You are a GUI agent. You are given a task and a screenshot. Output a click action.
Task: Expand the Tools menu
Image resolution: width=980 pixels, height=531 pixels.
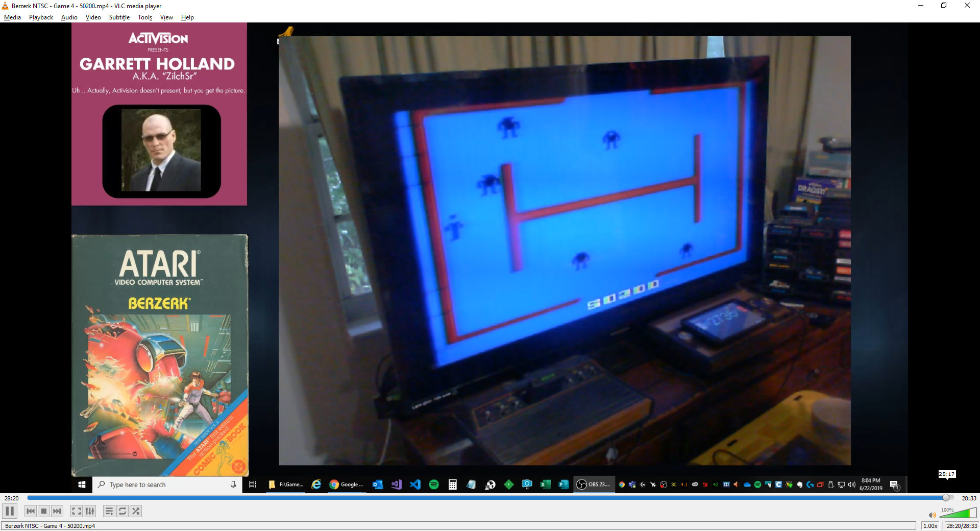point(145,17)
